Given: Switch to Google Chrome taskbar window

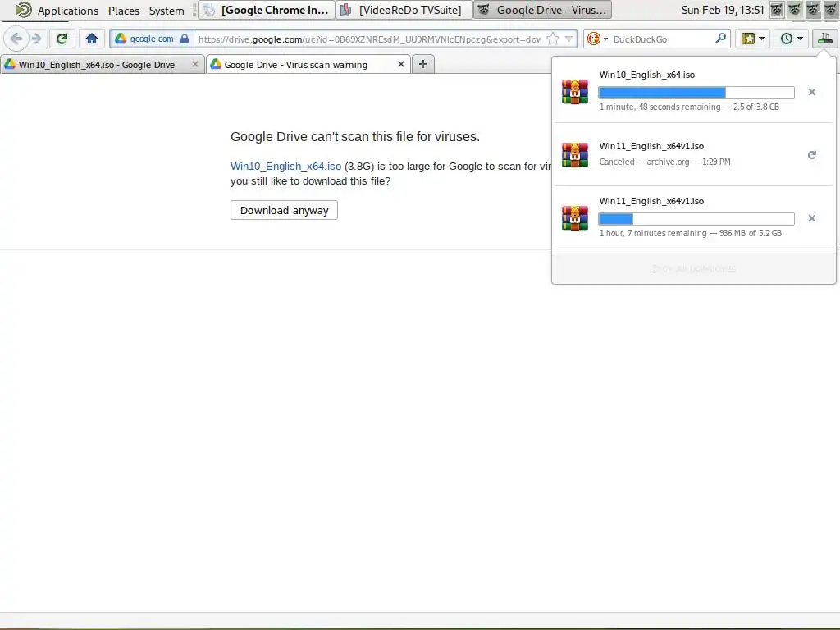Looking at the screenshot, I should (267, 10).
